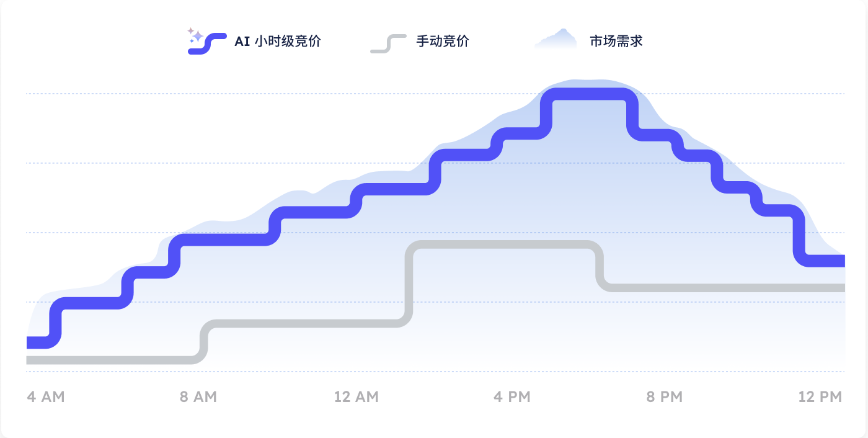Screen dimensions: 868x438
Task: Click the gray line's lowest segment near 4 AM
Action: point(112,360)
